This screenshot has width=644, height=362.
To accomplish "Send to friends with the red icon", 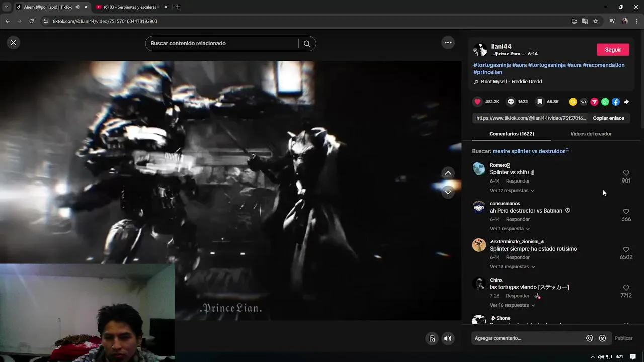I will (x=594, y=102).
